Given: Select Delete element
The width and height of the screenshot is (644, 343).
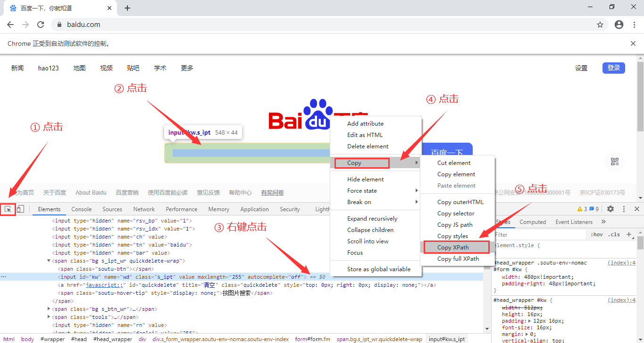Looking at the screenshot, I should [x=376, y=146].
